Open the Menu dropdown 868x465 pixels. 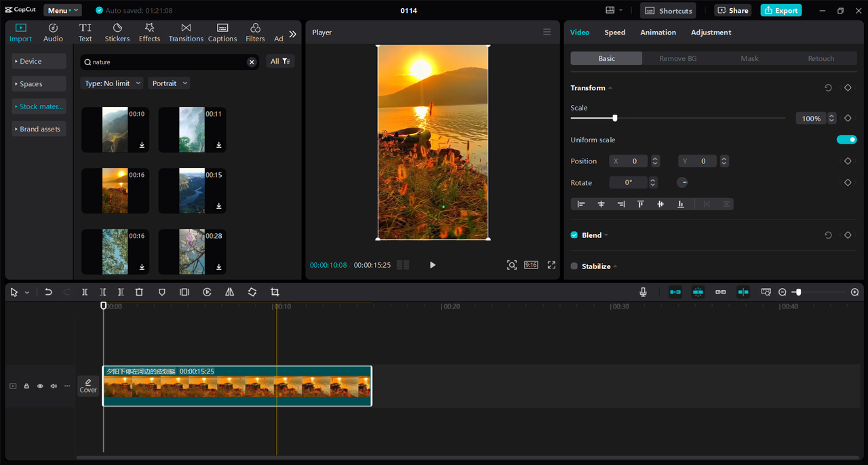[x=62, y=10]
